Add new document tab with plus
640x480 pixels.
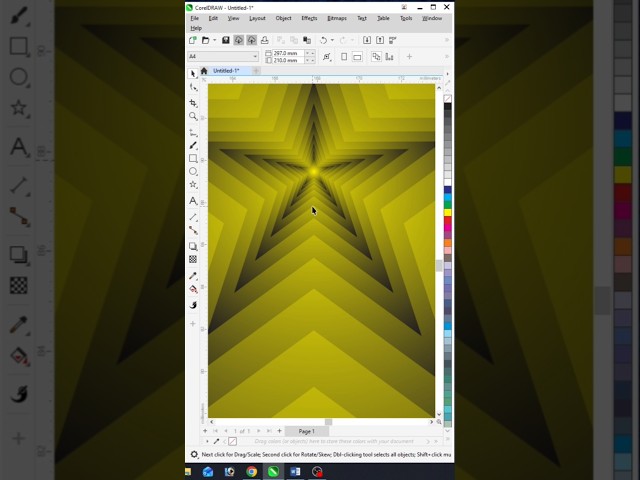click(256, 71)
